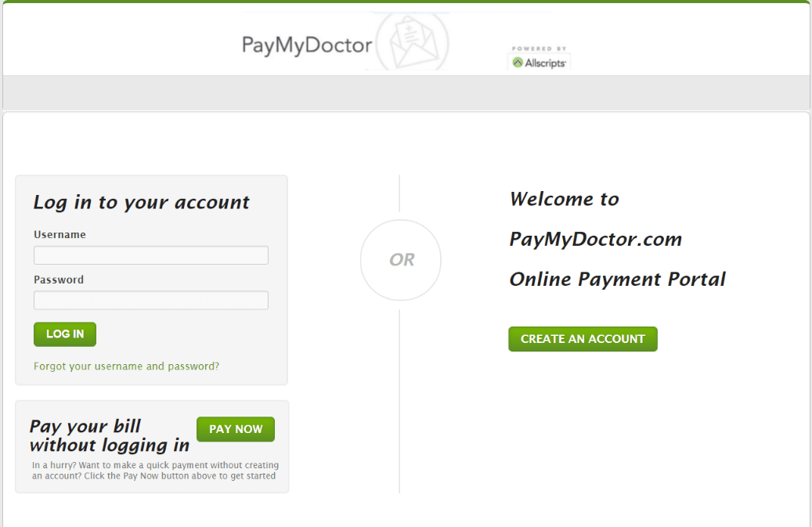Focus the Username input field
The height and width of the screenshot is (527, 812).
click(x=151, y=255)
